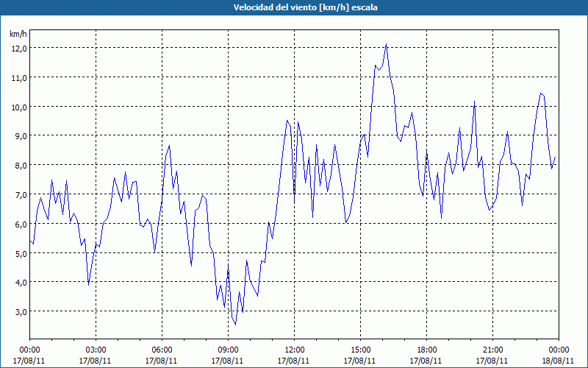Click the 6,0 y-axis label
This screenshot has width=588, height=368.
[21, 224]
